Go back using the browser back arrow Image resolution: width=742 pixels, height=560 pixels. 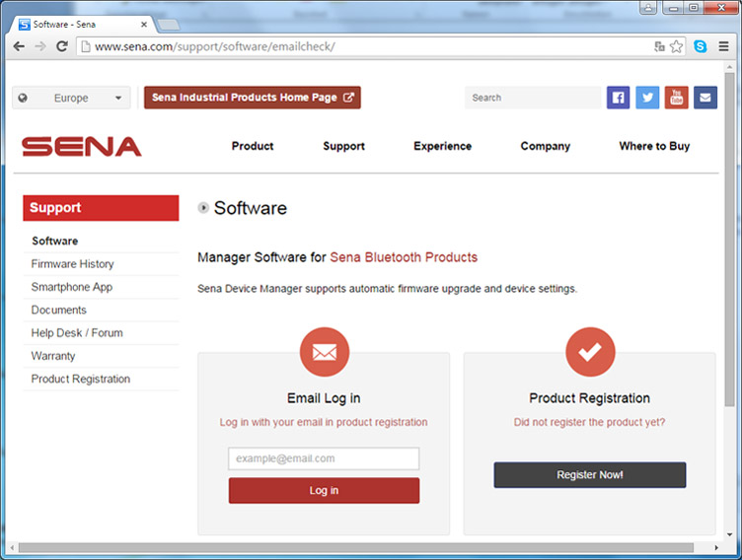tap(19, 46)
